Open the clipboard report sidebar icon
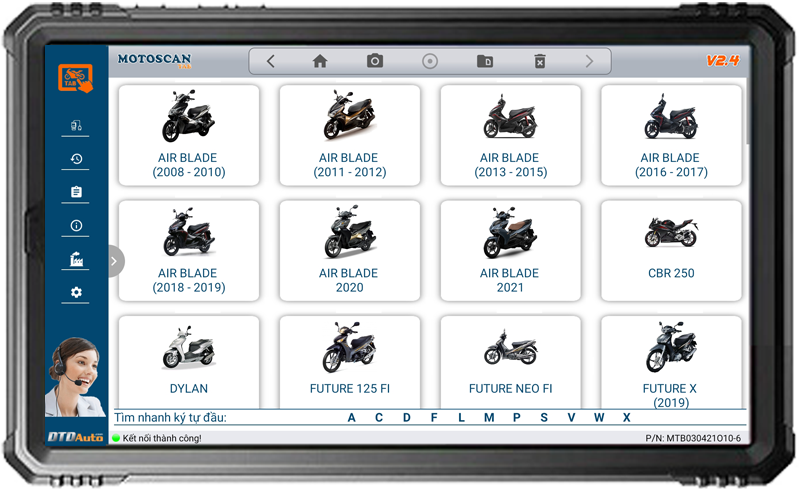 point(76,192)
